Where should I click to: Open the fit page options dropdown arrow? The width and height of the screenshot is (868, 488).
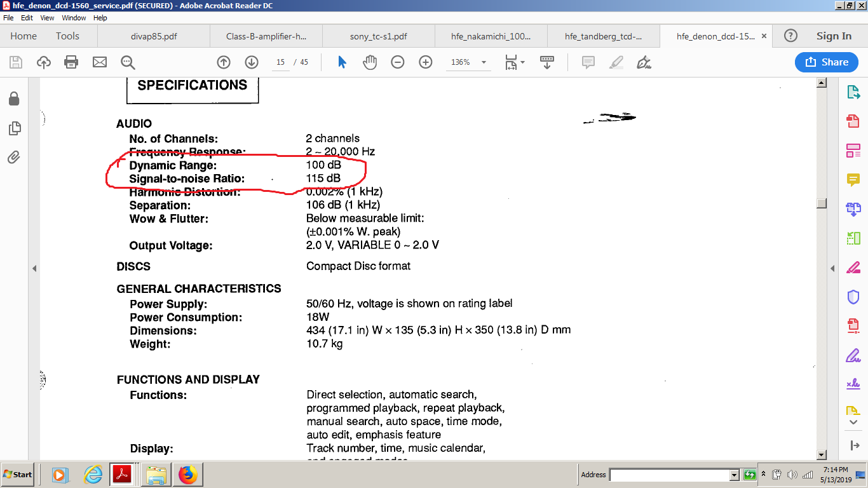pos(523,62)
